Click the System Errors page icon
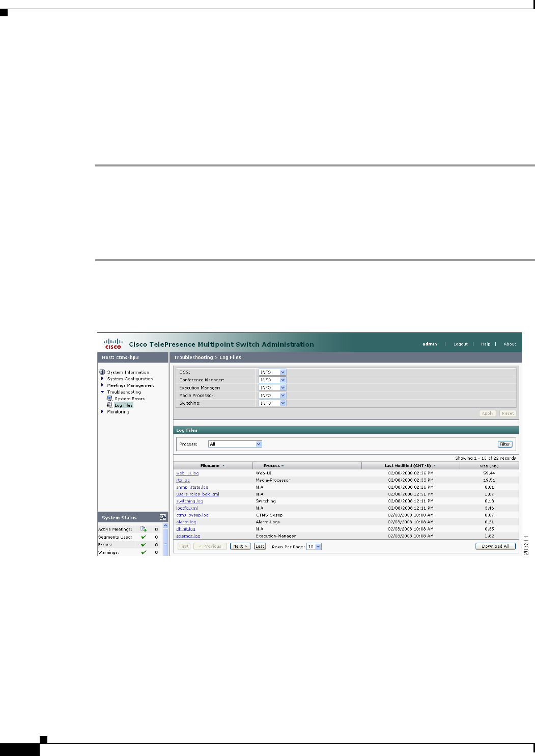535x756 pixels. click(109, 399)
